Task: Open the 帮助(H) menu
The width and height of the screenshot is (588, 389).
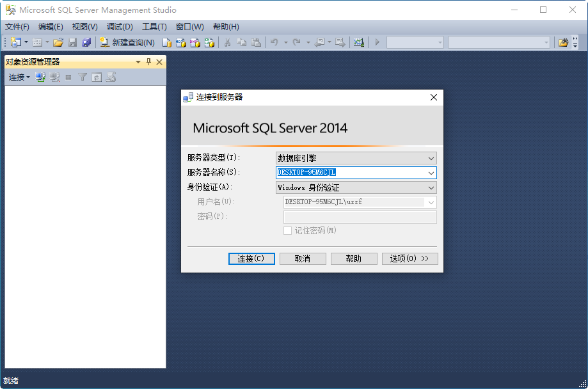Action: 226,27
